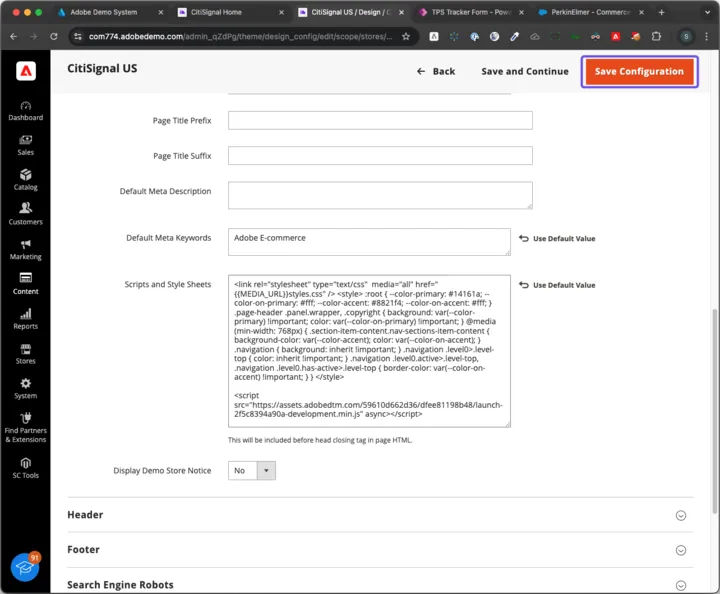Open the System menu
Viewport: 720px width, 594px height.
pyautogui.click(x=26, y=389)
